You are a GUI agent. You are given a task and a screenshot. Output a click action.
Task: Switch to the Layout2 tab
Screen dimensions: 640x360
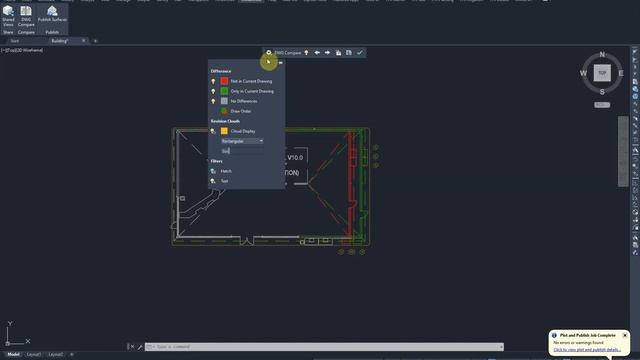pyautogui.click(x=56, y=354)
